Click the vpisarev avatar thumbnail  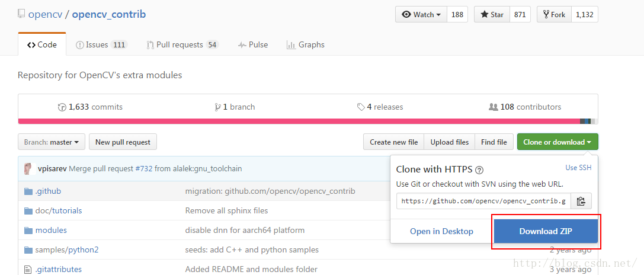29,168
